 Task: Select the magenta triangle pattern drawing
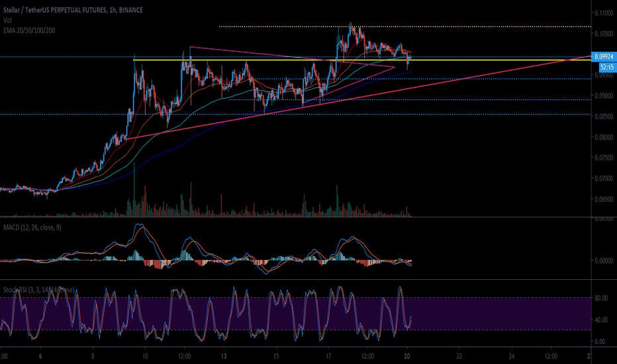[292, 75]
